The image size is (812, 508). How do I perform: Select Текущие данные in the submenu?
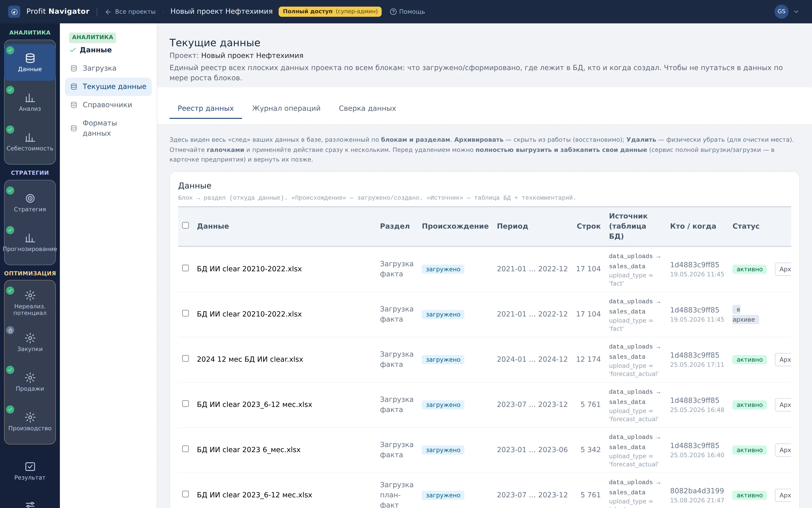tap(108, 87)
